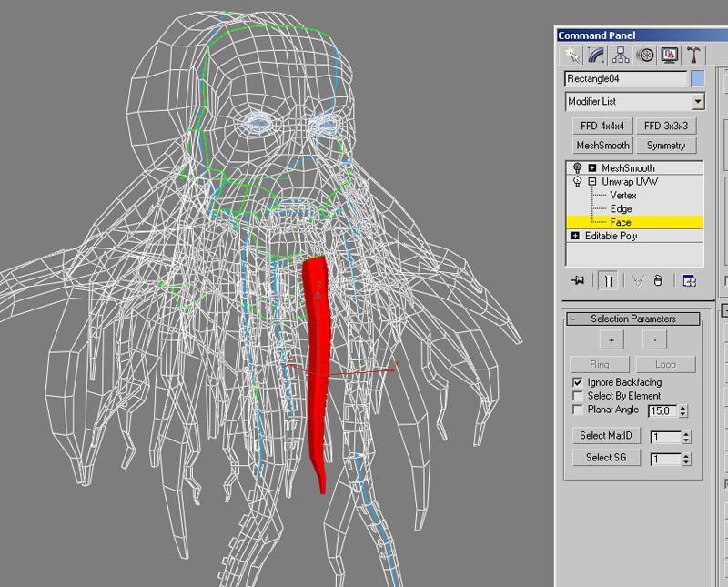Open the Utilities hammer icon
The width and height of the screenshot is (728, 587).
click(693, 56)
